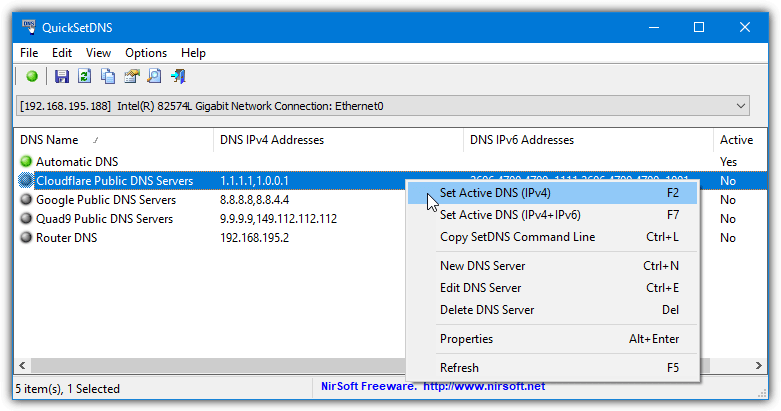
Task: Open the Edit menu
Action: (62, 53)
